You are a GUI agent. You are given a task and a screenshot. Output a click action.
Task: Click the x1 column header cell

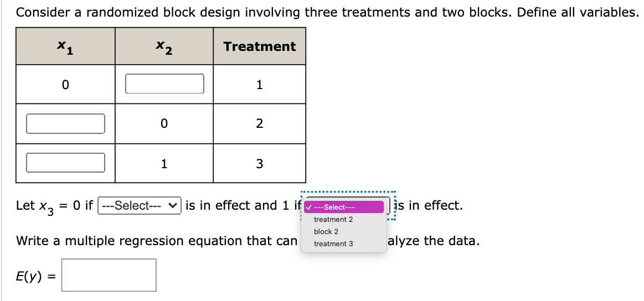(65, 46)
